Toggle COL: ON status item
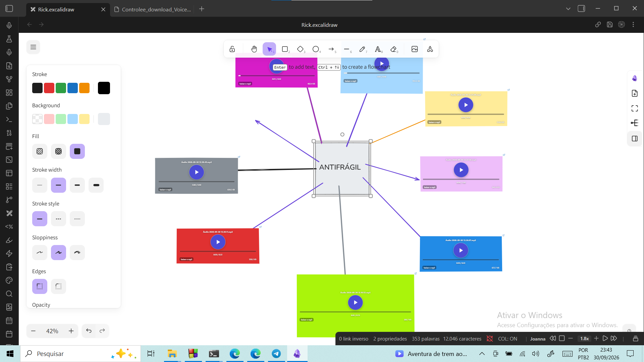Screen dimensions: 644x362 coord(507,339)
